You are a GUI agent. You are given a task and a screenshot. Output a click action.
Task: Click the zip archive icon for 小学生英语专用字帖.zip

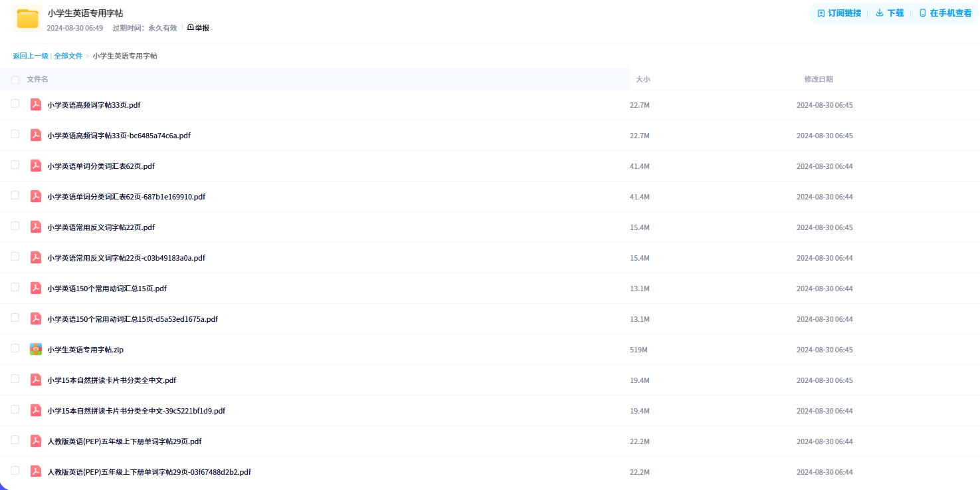[x=36, y=349]
